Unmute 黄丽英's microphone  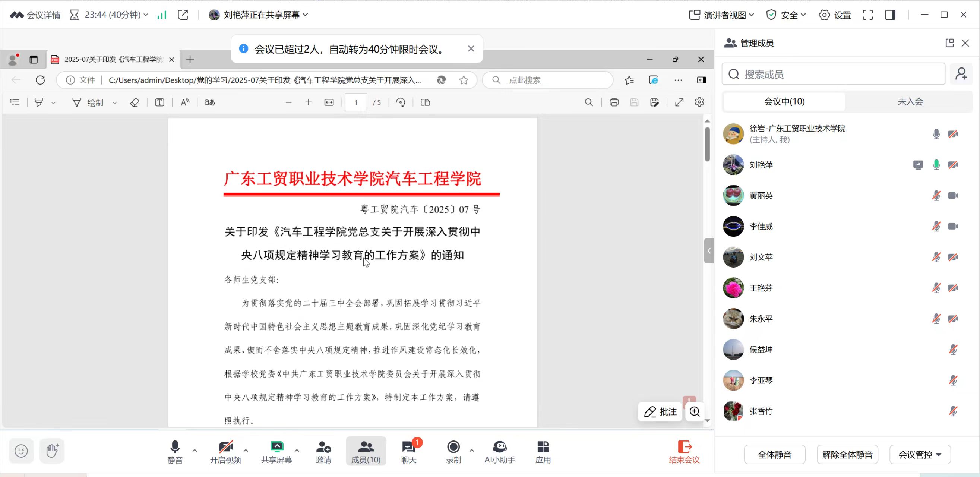936,196
